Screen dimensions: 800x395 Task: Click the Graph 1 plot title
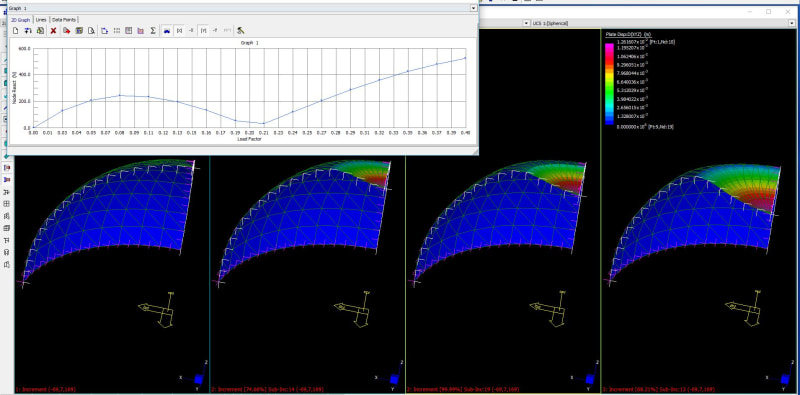(249, 43)
